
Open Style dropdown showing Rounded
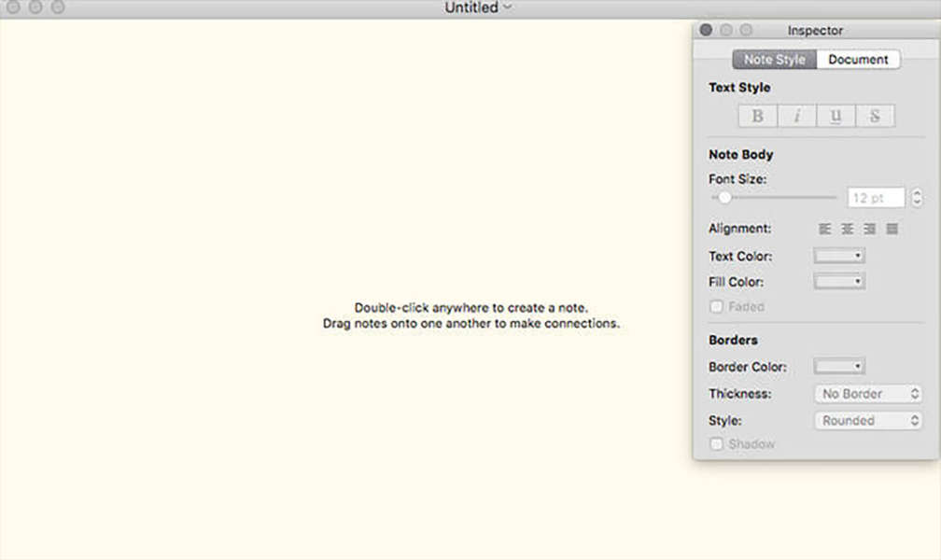click(x=868, y=421)
